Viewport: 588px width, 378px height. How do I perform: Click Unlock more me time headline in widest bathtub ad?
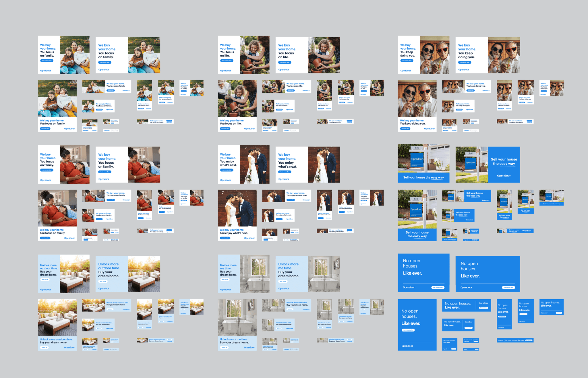(x=288, y=266)
